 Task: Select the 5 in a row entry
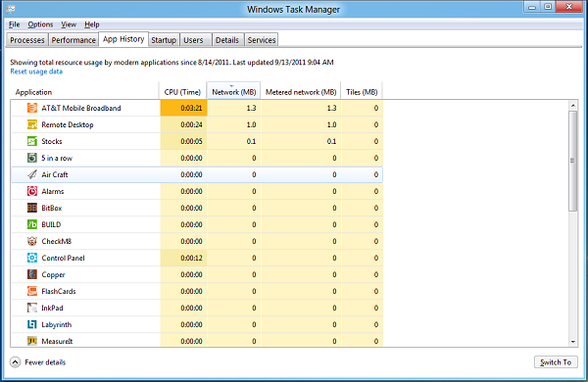coord(57,158)
